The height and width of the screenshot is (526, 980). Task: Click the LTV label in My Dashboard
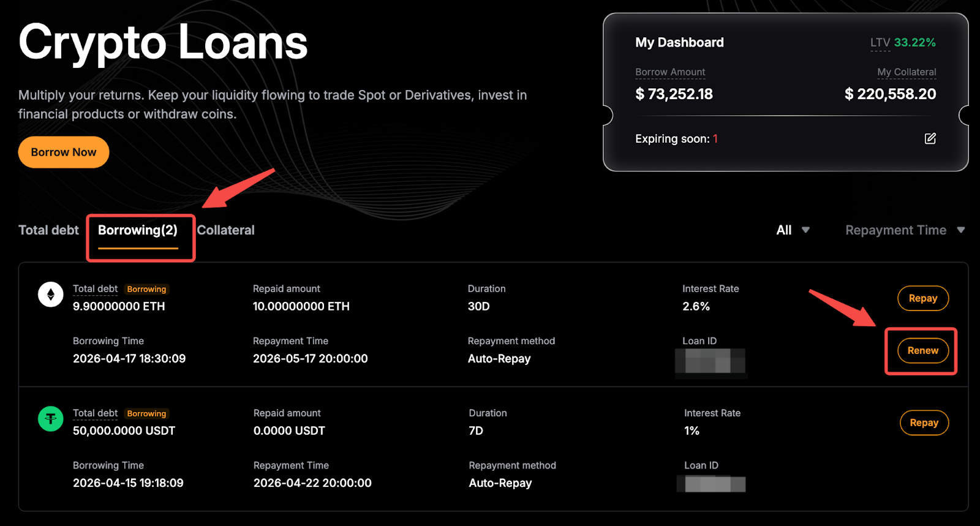click(x=880, y=43)
